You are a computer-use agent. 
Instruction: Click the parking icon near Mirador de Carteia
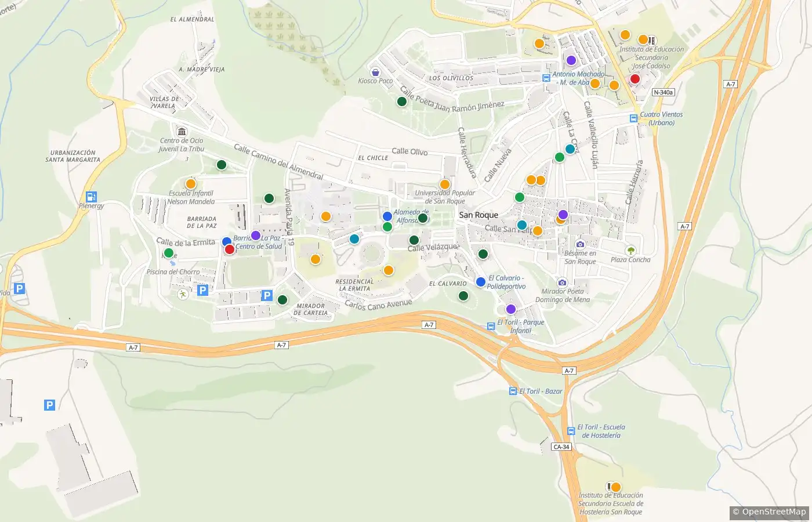click(x=267, y=296)
